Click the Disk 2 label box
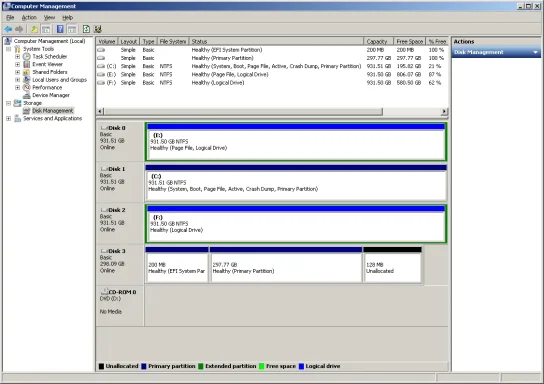This screenshot has width=544, height=384. 120,224
